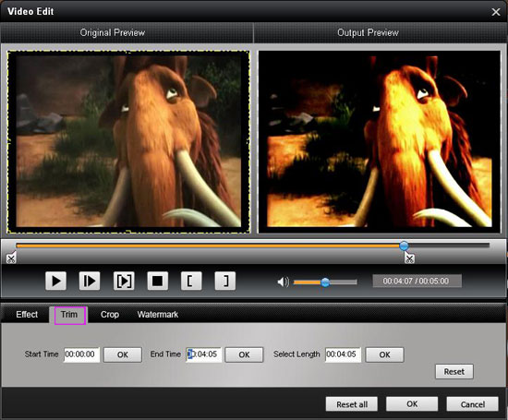Click the playback position handle on timeline
The width and height of the screenshot is (508, 420).
pos(404,246)
